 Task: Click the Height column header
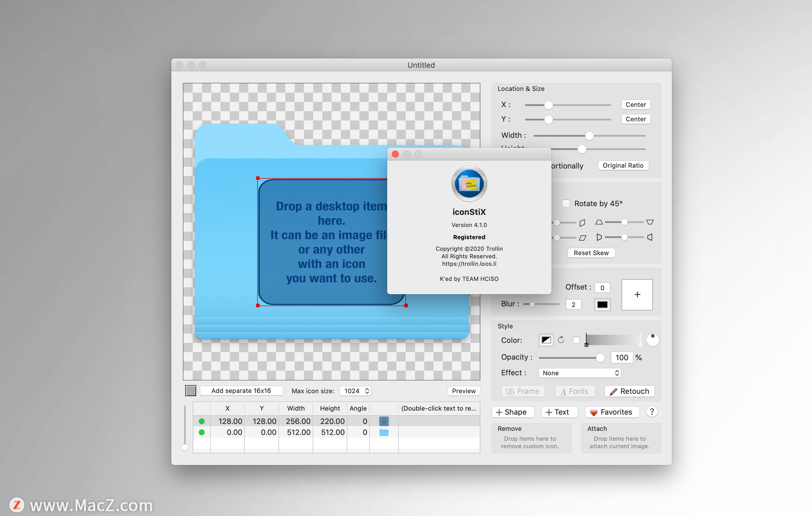[330, 408]
